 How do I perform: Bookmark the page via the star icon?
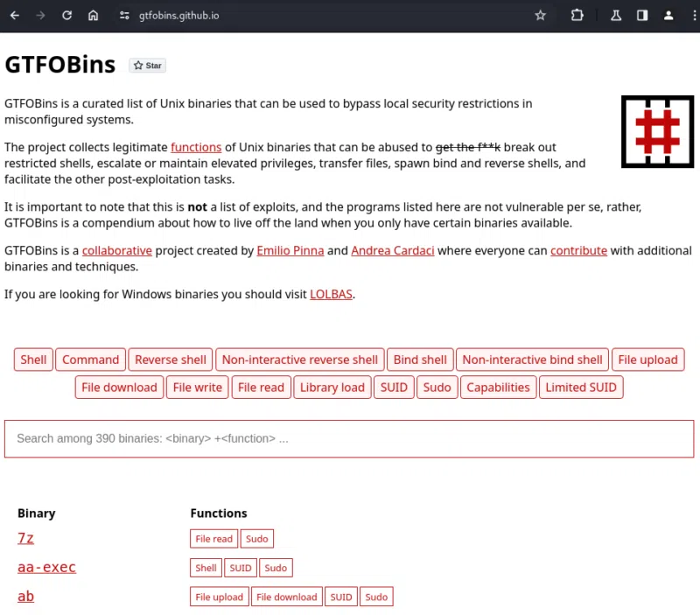coord(540,15)
